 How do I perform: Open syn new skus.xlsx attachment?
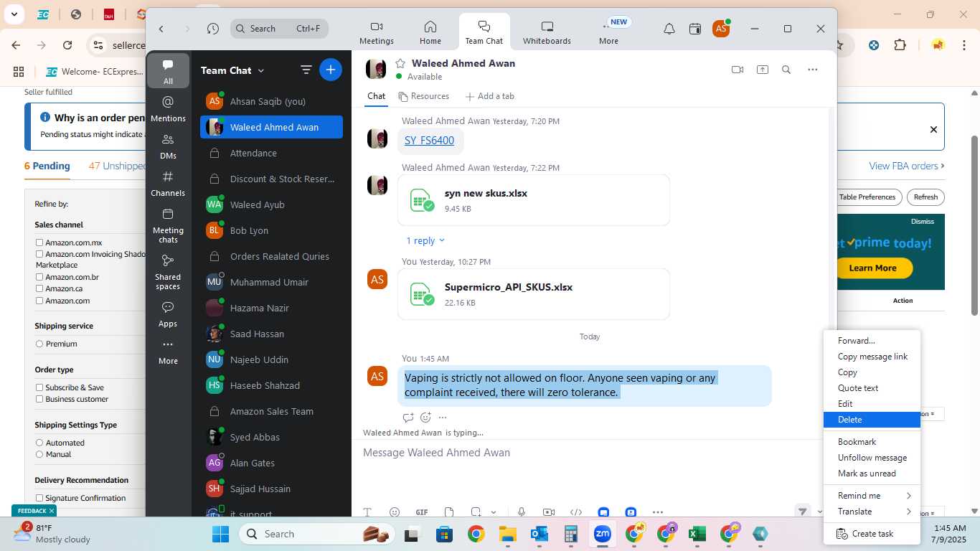tap(534, 200)
